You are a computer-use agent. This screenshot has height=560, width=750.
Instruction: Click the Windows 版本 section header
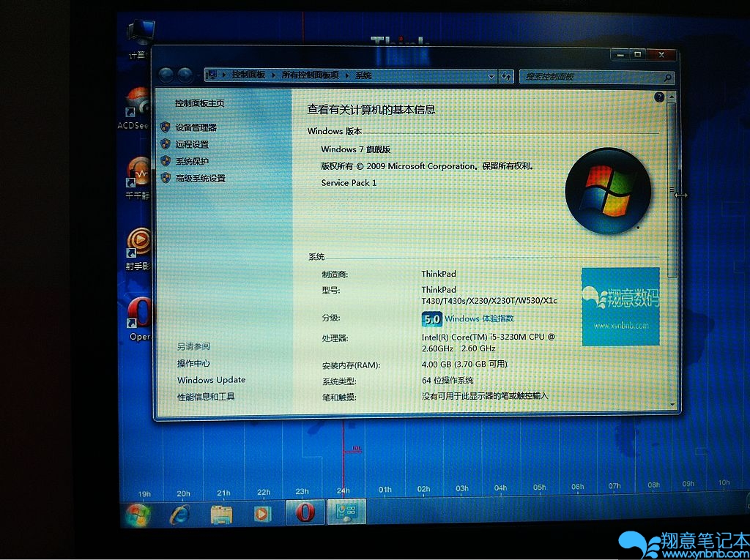click(334, 131)
